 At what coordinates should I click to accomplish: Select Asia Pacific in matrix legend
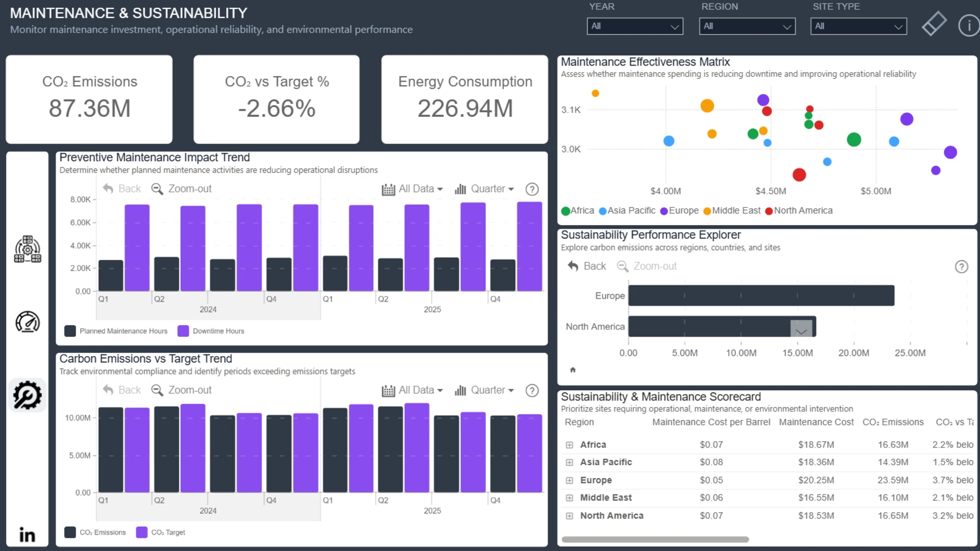tap(627, 211)
